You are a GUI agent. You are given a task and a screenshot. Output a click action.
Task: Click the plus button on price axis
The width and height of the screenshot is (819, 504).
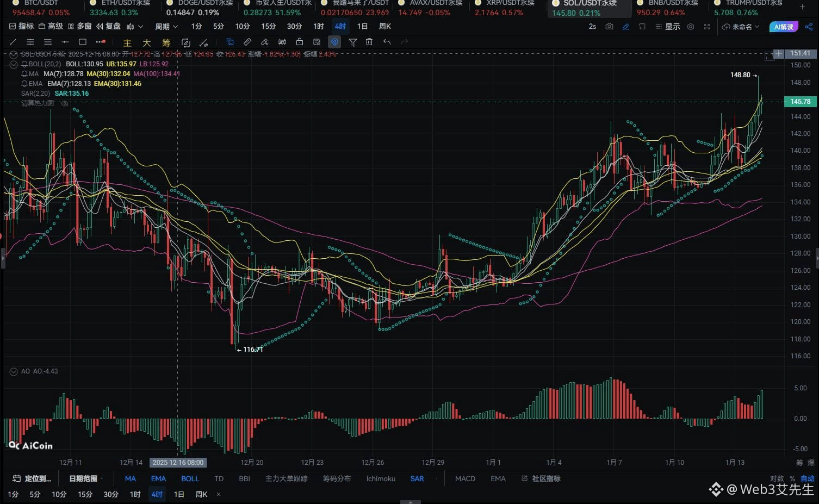coord(779,53)
